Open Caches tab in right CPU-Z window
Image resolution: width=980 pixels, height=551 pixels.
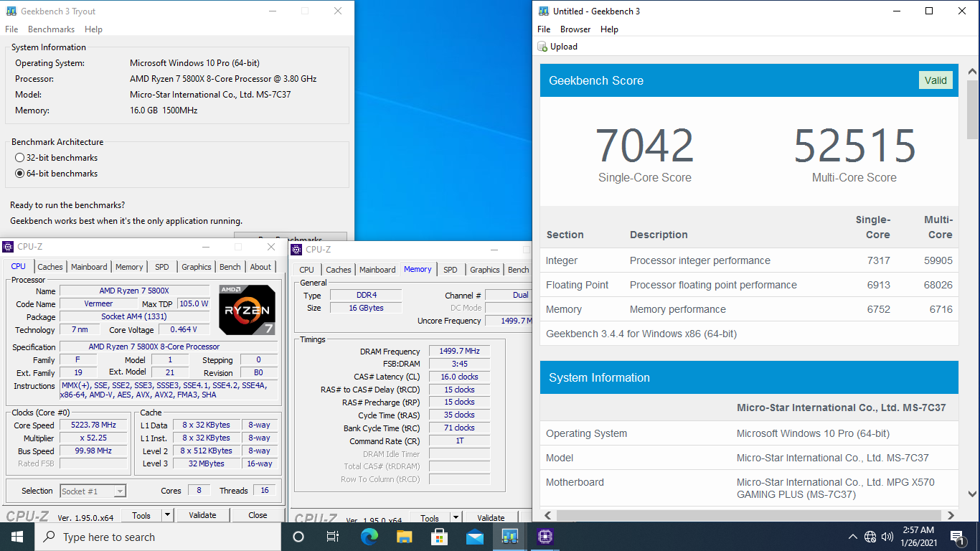[339, 270]
